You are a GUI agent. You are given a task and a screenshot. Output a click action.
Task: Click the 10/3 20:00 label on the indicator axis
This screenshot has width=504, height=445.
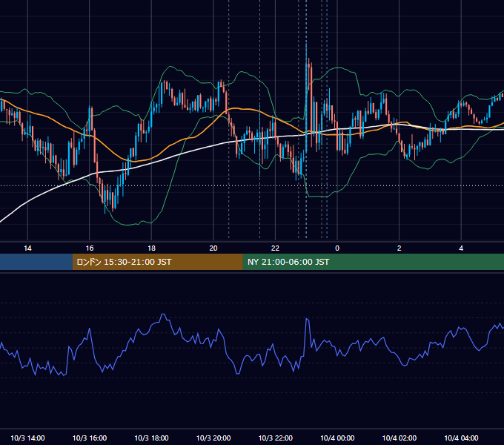pyautogui.click(x=213, y=438)
